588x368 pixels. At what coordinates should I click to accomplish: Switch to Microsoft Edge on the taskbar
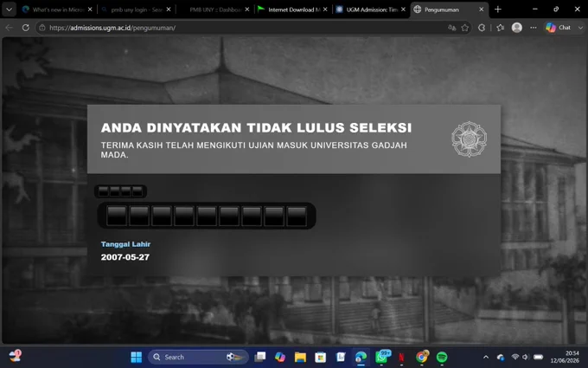click(x=361, y=357)
